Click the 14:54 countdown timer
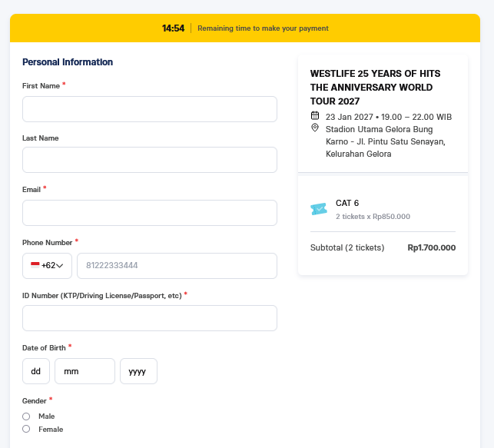This screenshot has height=448, width=494. [173, 28]
